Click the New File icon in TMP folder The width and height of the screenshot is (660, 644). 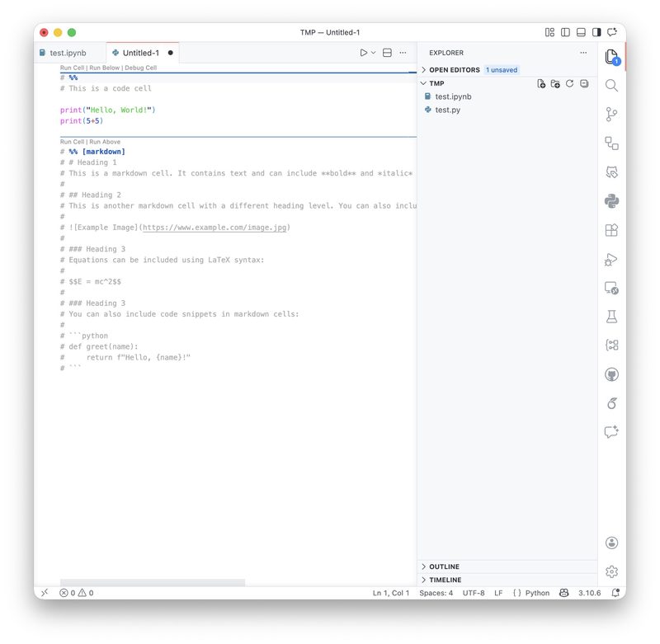click(541, 84)
